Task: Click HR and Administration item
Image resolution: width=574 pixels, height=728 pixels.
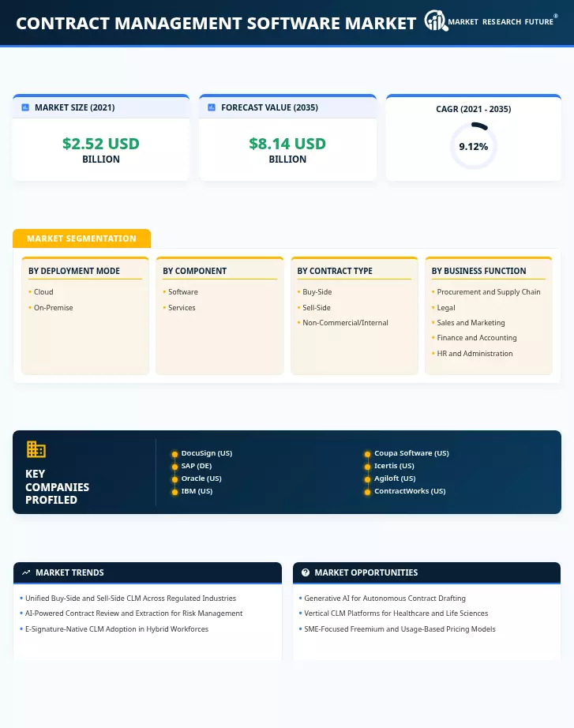Action: pos(475,354)
